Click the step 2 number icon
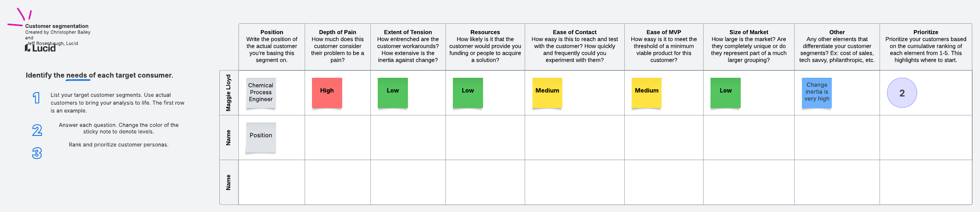The height and width of the screenshot is (212, 980). pos(37,130)
